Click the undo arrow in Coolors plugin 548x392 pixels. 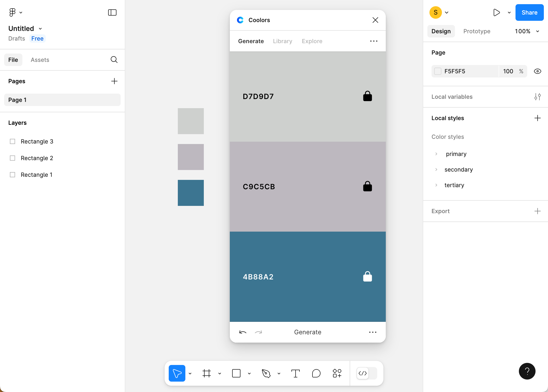pyautogui.click(x=243, y=332)
